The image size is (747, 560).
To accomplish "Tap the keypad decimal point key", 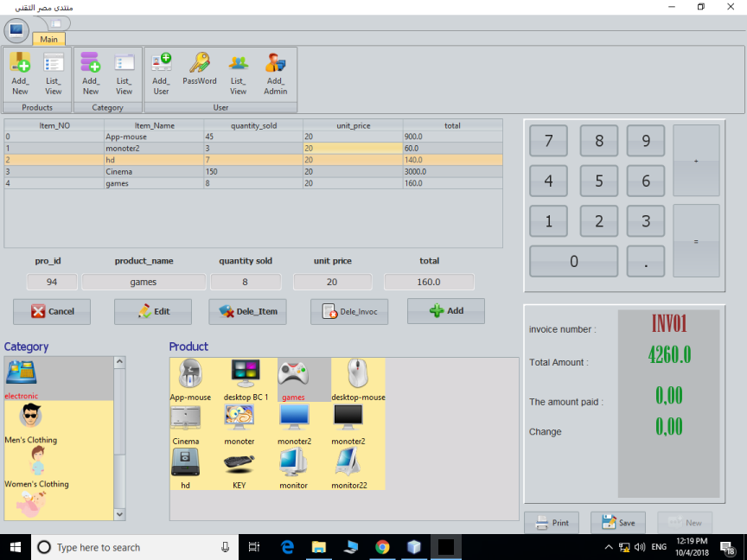I will [646, 261].
